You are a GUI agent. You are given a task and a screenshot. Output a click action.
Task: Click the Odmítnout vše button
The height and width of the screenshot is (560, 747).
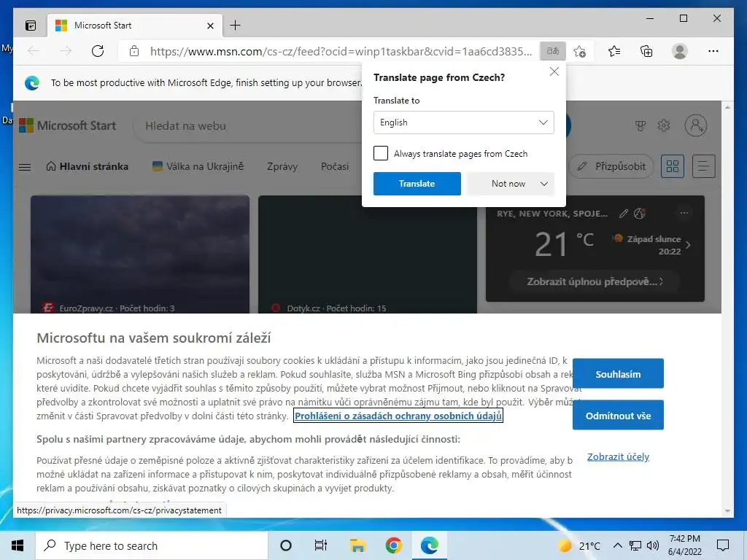tap(618, 415)
